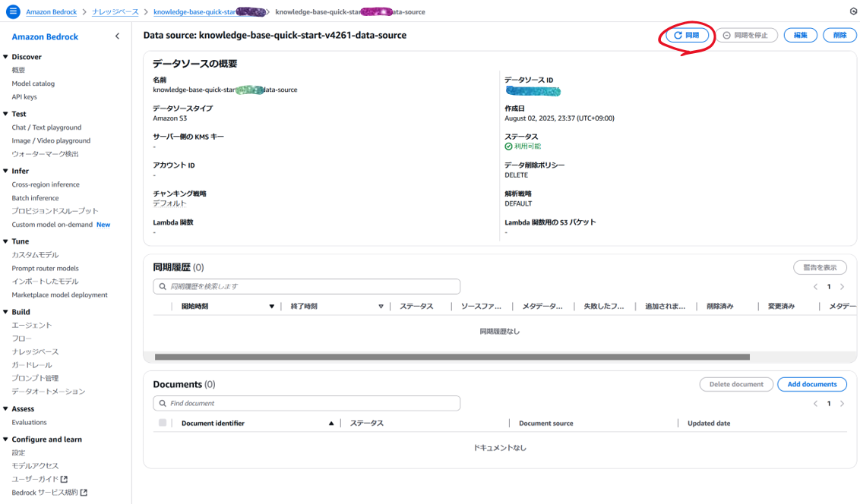
Task: Click the settings icon at top right
Action: click(853, 11)
